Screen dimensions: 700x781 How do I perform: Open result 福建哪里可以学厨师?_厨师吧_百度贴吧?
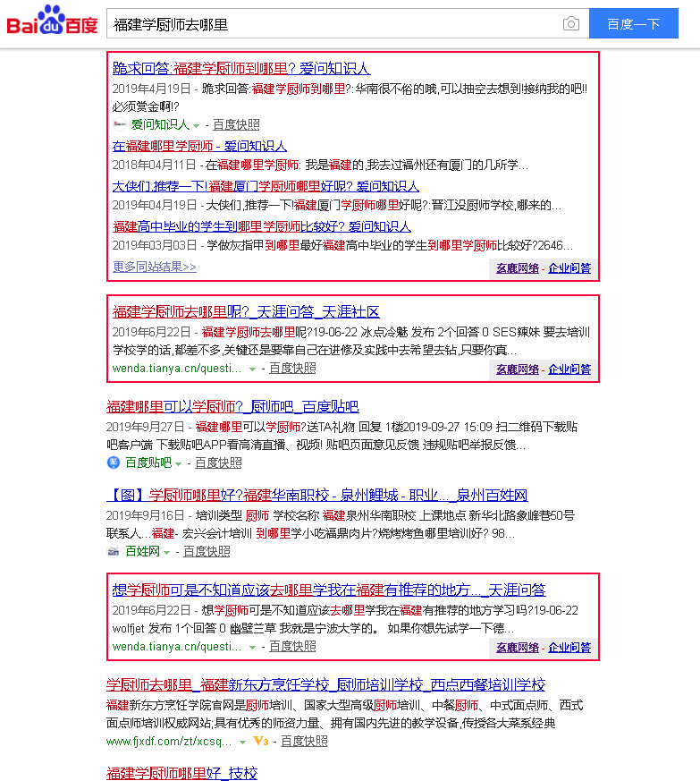(x=232, y=406)
